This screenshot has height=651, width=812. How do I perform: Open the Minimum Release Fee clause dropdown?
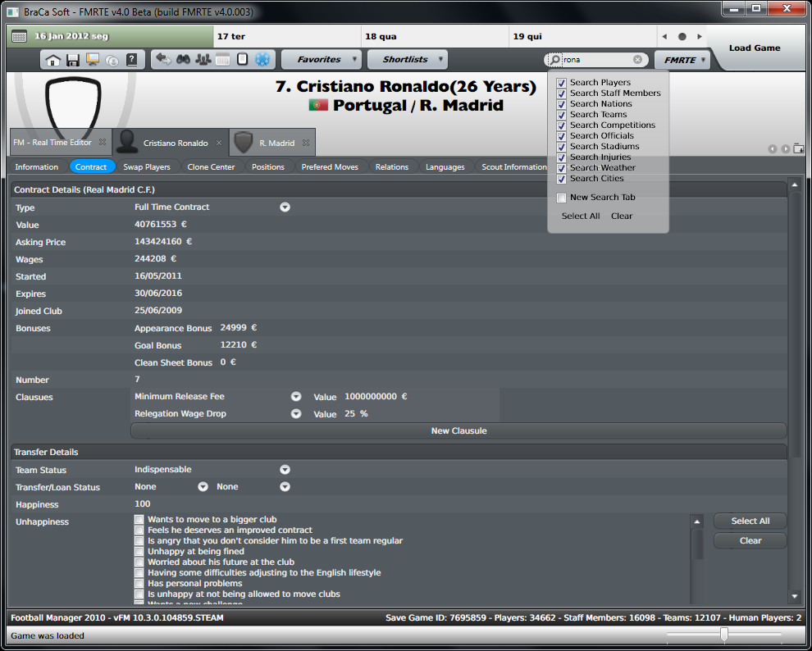pyautogui.click(x=296, y=396)
